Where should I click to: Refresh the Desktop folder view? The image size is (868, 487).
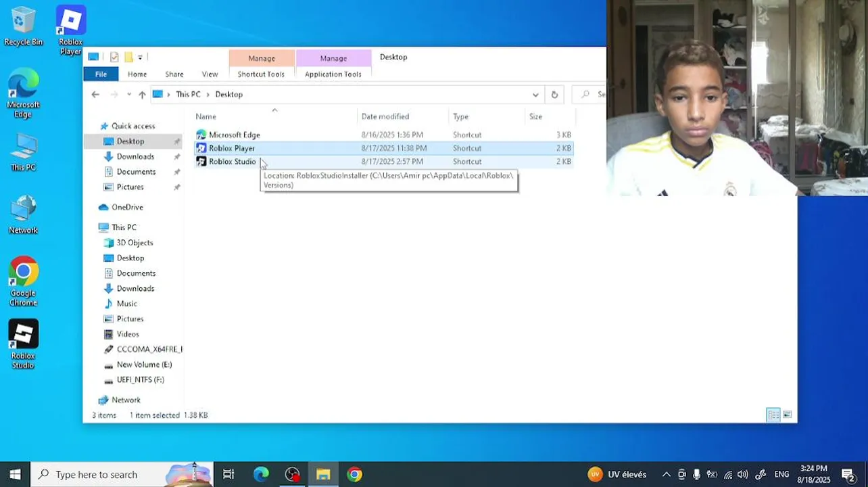click(x=554, y=95)
